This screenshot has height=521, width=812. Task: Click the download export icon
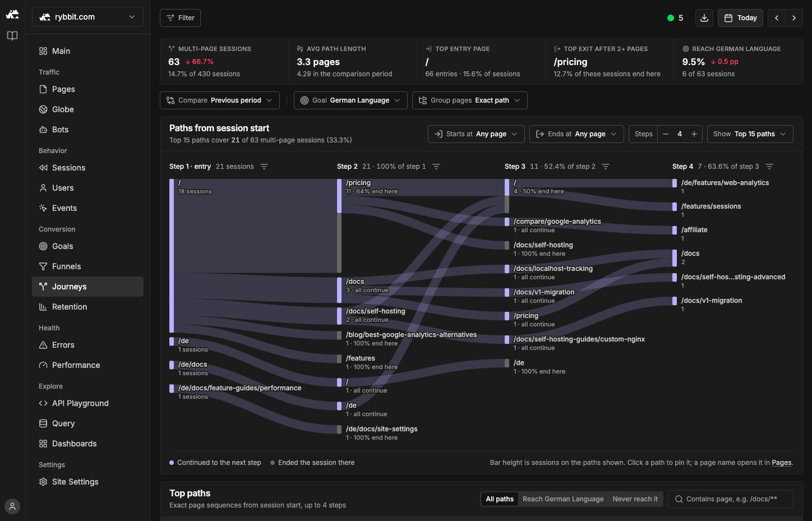[x=704, y=18]
